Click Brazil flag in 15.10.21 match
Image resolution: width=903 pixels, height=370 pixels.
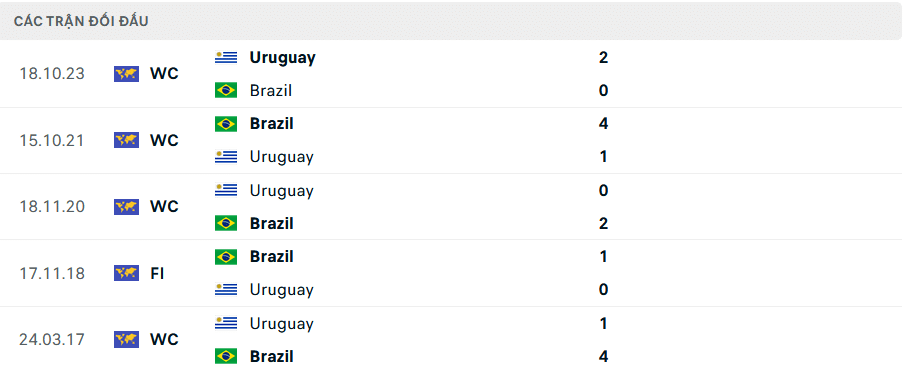click(x=226, y=124)
